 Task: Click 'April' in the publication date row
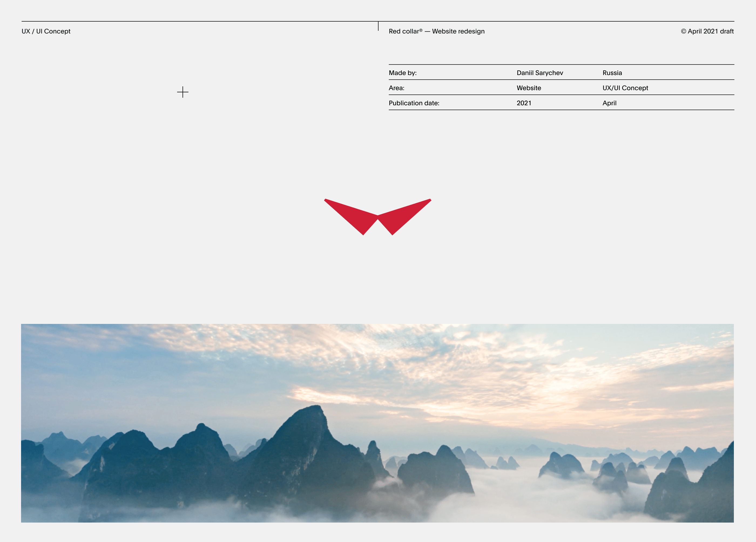609,103
